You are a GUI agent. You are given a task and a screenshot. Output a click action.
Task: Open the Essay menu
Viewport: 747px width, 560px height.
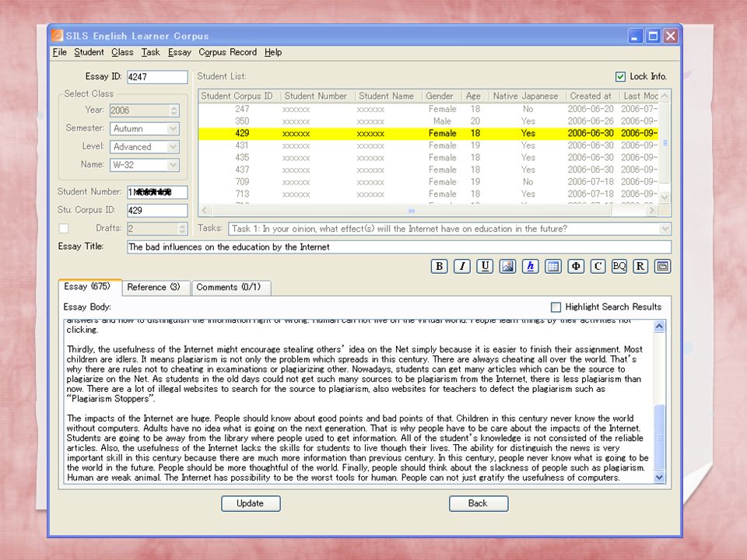point(180,52)
